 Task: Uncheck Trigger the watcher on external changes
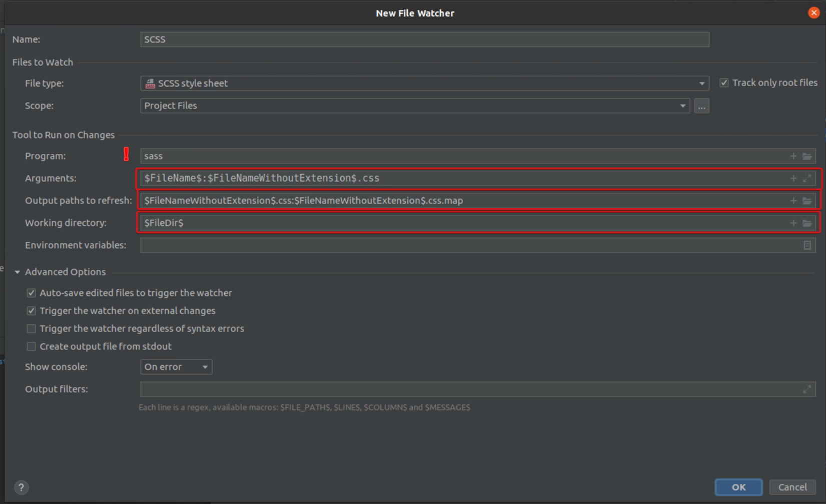tap(31, 311)
